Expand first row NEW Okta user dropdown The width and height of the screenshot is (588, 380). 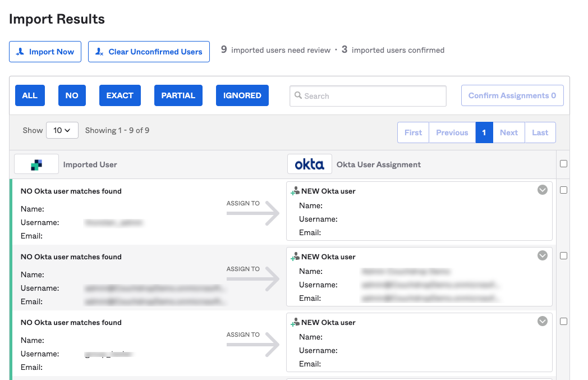542,190
